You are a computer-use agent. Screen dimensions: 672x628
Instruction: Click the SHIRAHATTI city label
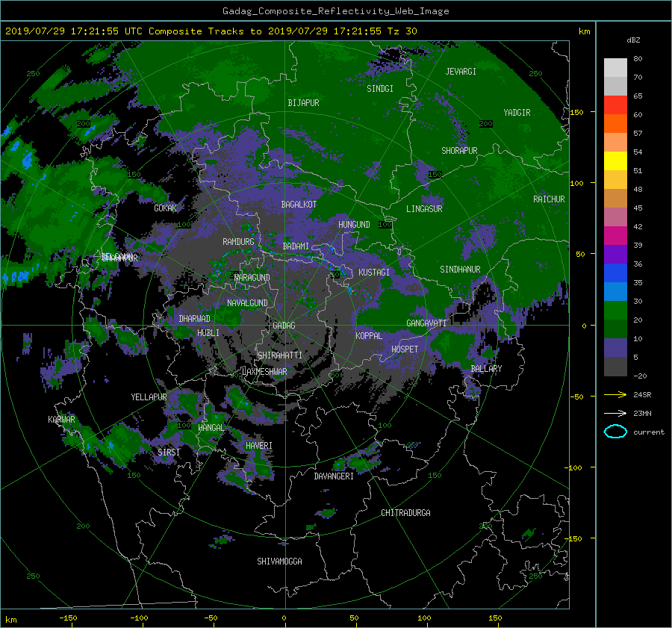pyautogui.click(x=280, y=355)
